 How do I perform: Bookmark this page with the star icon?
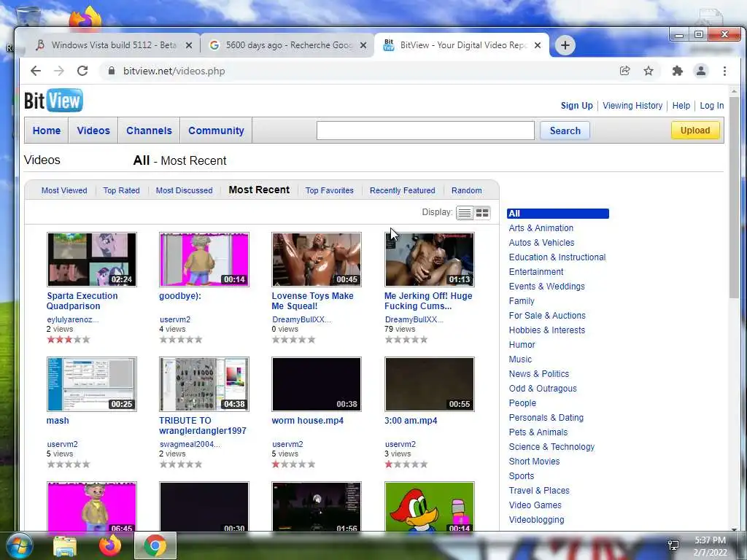click(x=649, y=71)
